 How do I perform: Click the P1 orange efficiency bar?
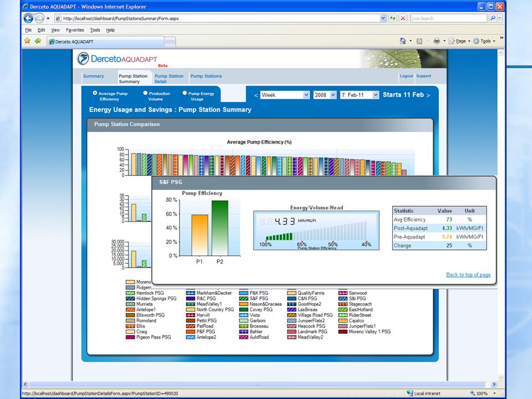[200, 235]
